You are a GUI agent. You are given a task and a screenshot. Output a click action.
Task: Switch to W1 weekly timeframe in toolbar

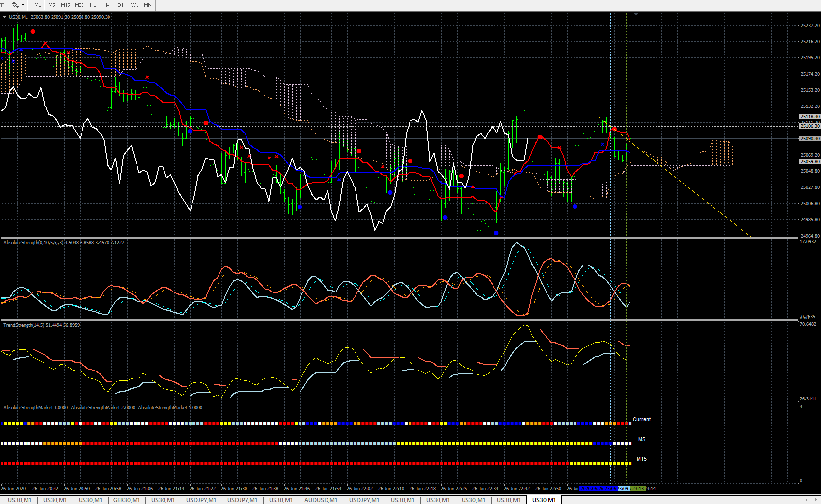click(x=135, y=5)
